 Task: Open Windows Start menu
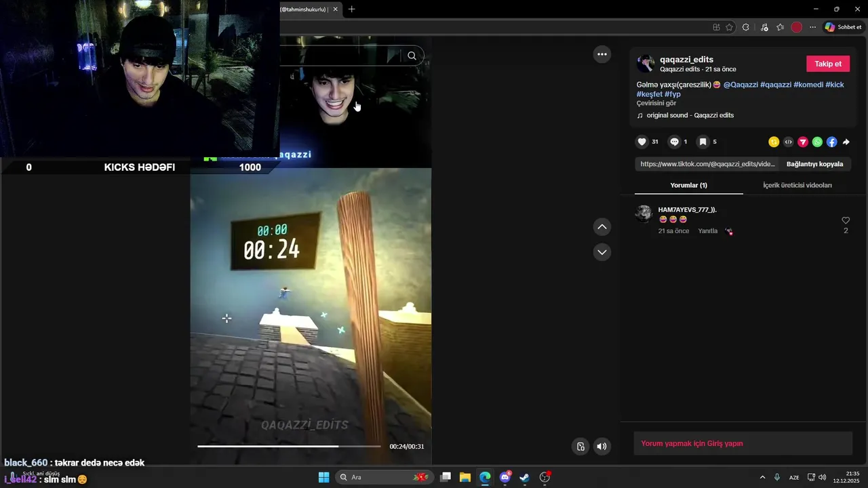[324, 477]
